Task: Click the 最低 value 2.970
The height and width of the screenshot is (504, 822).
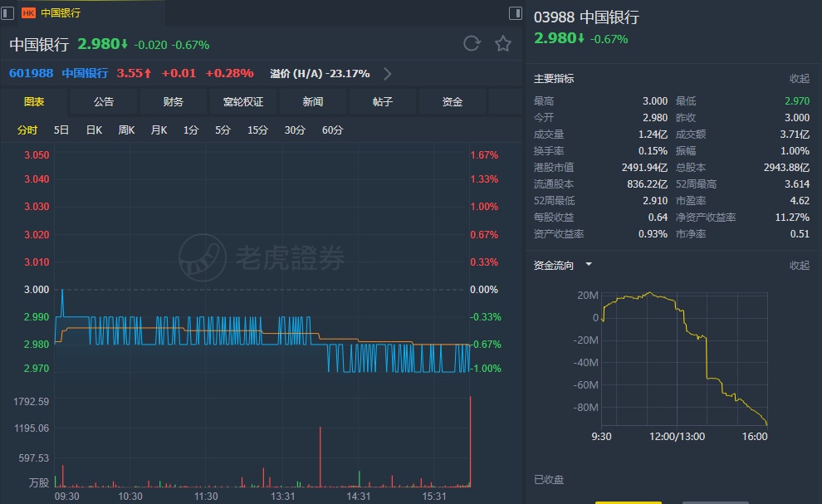Action: 797,100
